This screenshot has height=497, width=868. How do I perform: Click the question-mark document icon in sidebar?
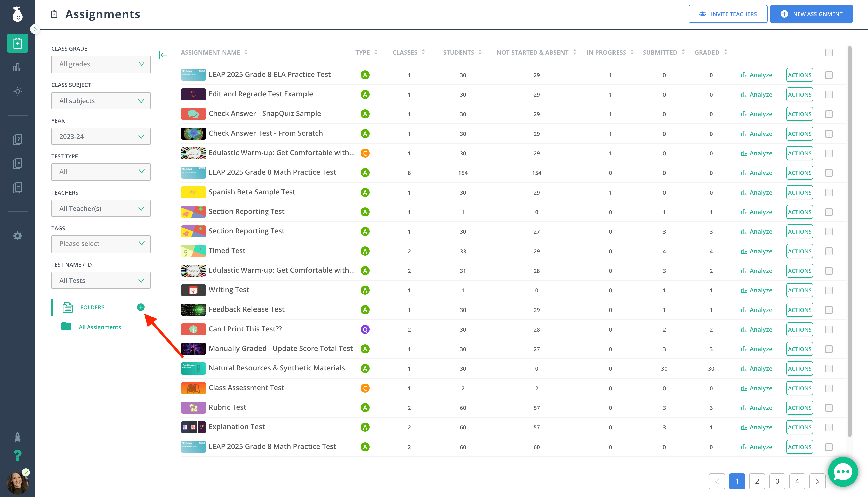[17, 139]
